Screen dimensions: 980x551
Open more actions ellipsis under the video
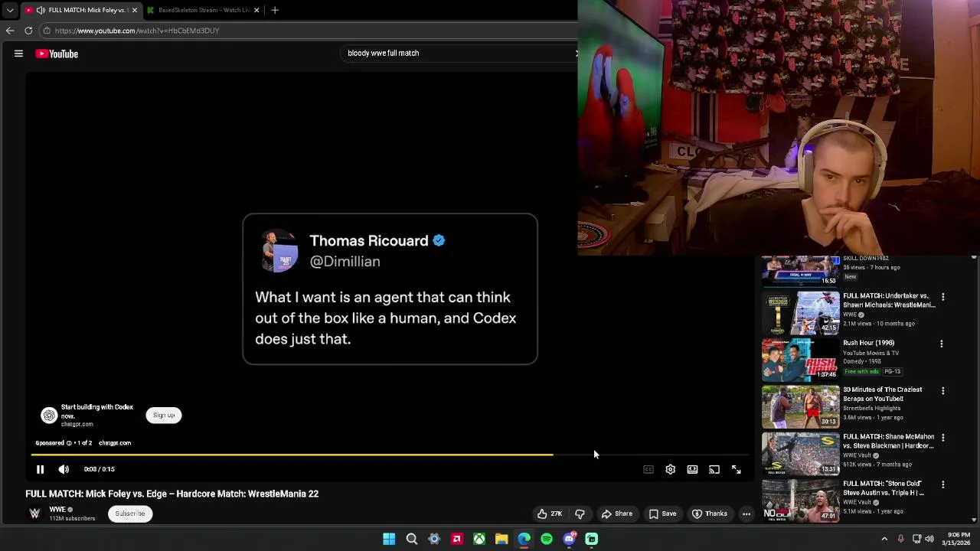(746, 514)
